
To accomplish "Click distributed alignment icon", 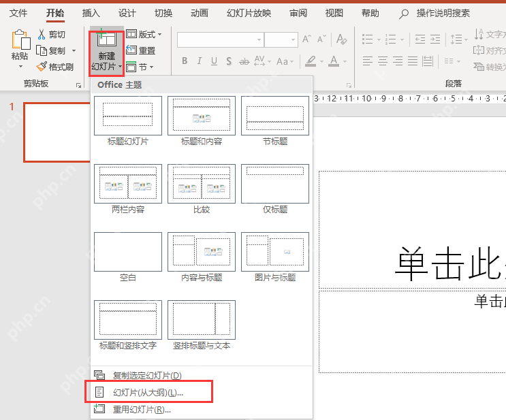I will (428, 61).
